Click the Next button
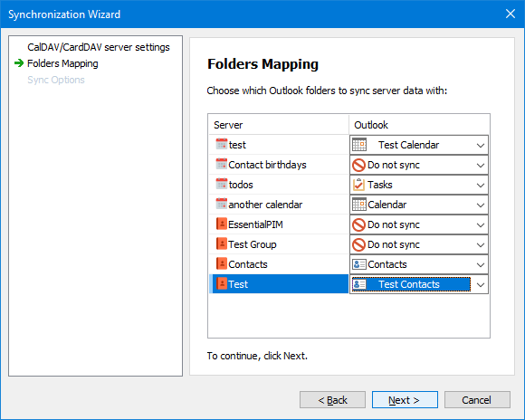525x420 pixels. [405, 399]
